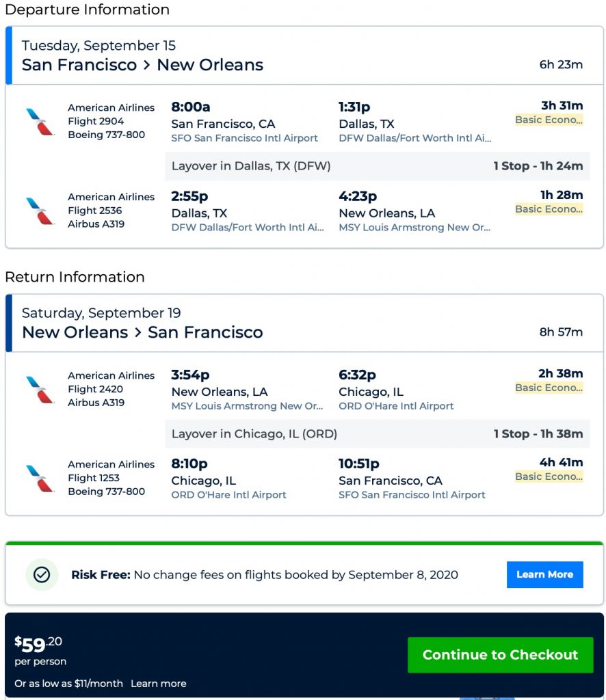Click the ORD O'Hare Intl Airport arrival link
606x700 pixels.
396,406
